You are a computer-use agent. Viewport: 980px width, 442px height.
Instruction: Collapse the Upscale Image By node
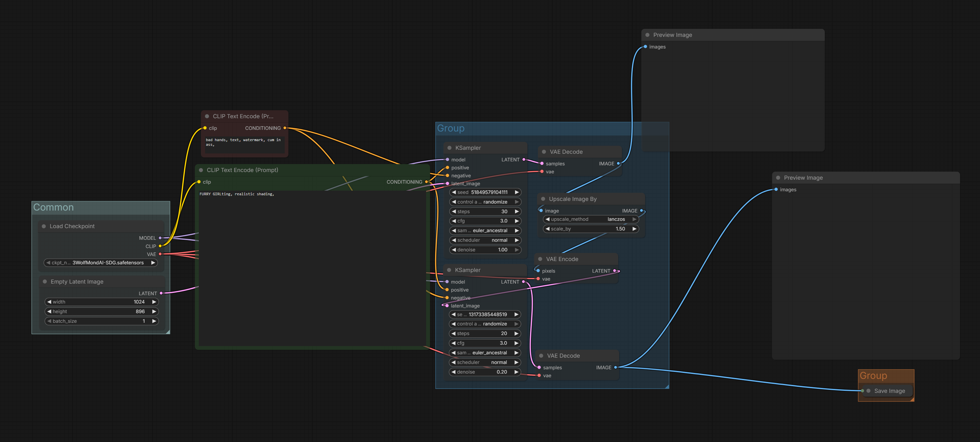click(543, 199)
